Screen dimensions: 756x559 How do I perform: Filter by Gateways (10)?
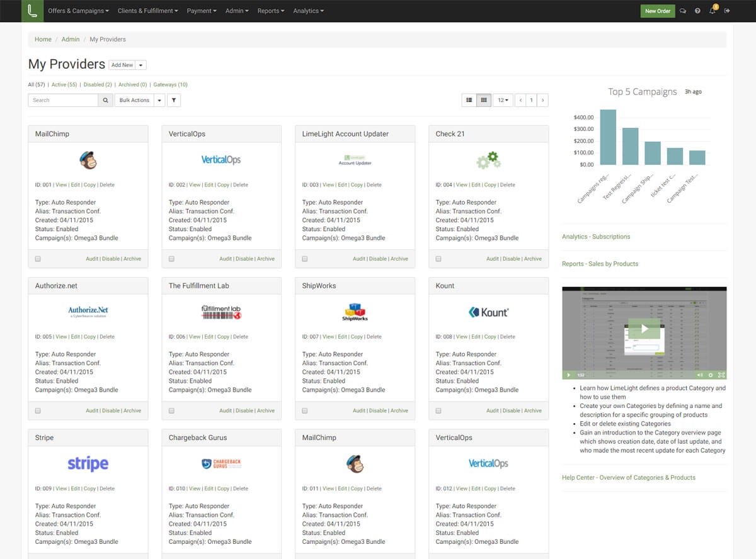[170, 84]
